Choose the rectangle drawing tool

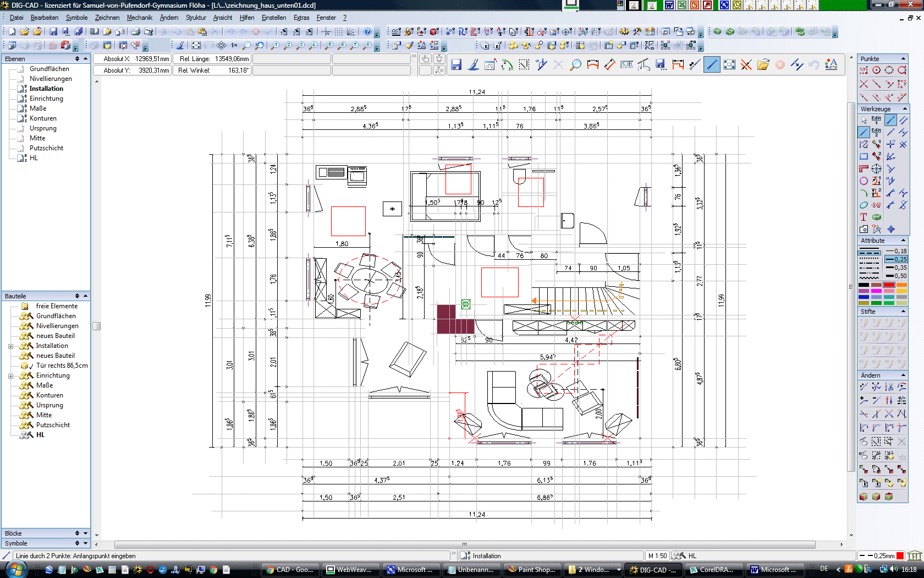pyautogui.click(x=864, y=157)
